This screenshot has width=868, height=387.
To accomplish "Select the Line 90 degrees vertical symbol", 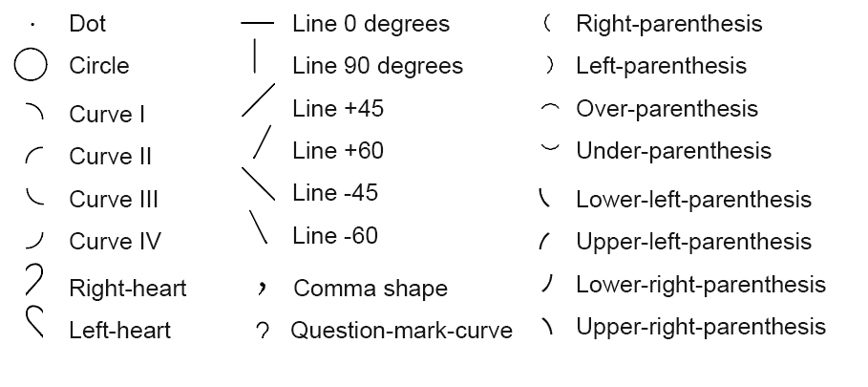I will click(255, 56).
